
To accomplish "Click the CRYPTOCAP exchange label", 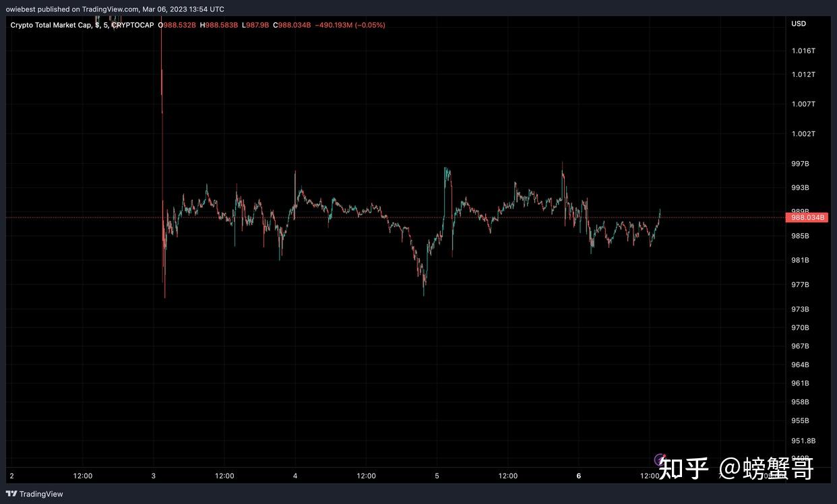I will (133, 25).
